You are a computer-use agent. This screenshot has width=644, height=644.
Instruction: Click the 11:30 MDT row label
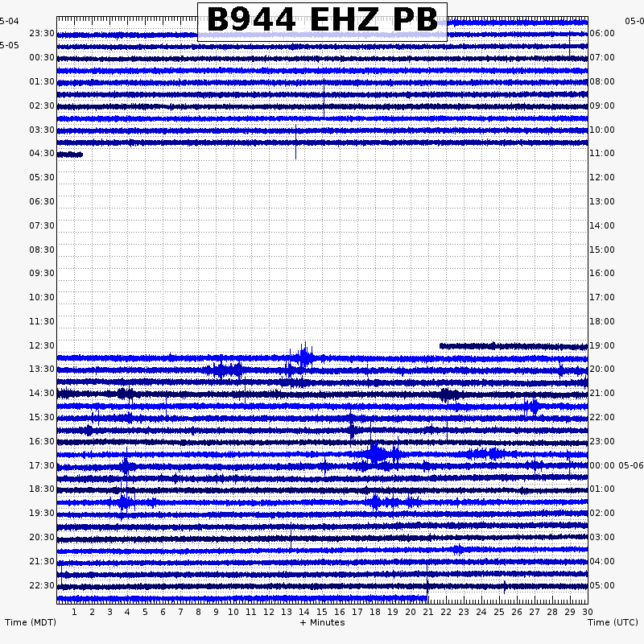pyautogui.click(x=42, y=321)
